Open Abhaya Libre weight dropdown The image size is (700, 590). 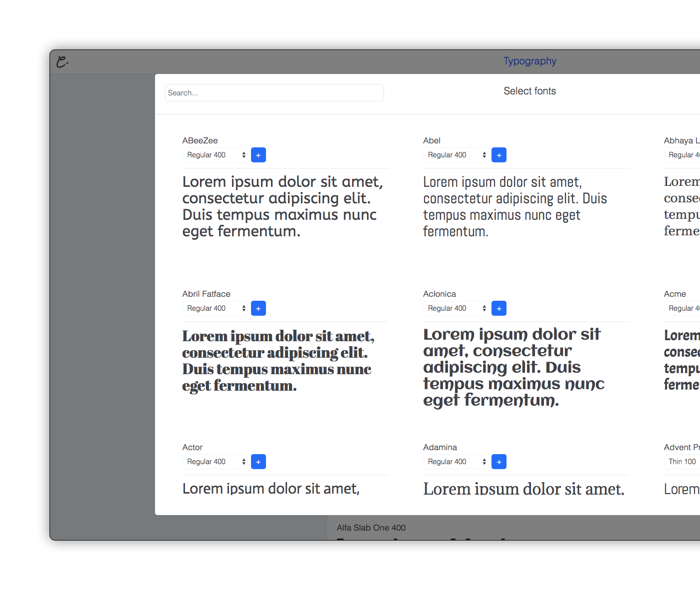click(x=682, y=155)
